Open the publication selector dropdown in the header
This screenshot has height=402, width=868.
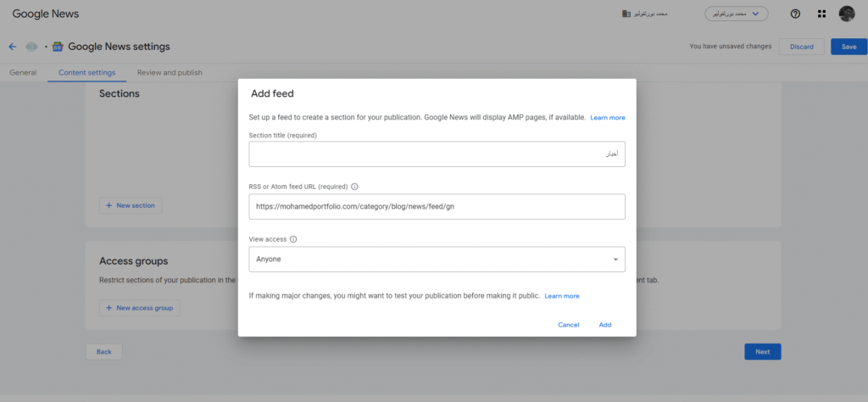[737, 14]
